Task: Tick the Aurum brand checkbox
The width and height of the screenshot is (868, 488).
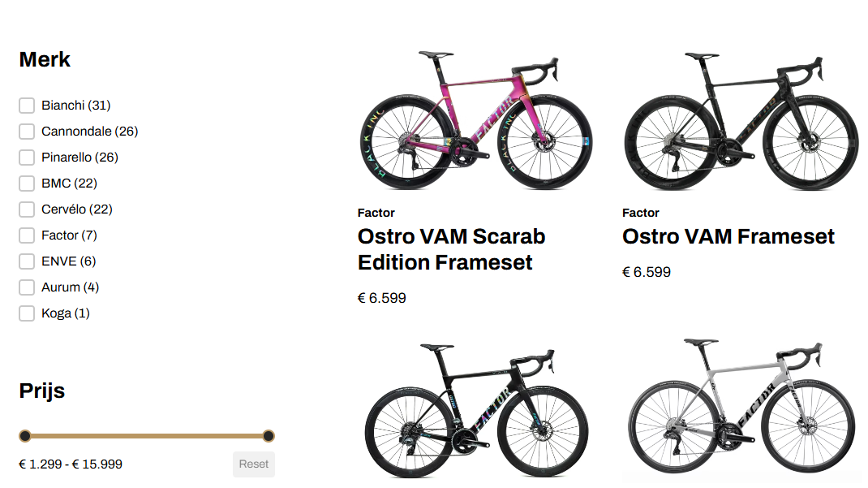Action: (27, 287)
